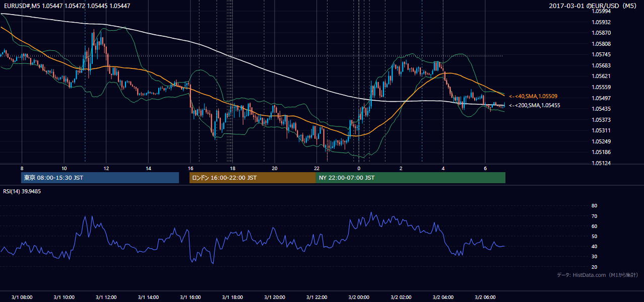
Task: Click the 3/1 20:00 time label
Action: 274,297
